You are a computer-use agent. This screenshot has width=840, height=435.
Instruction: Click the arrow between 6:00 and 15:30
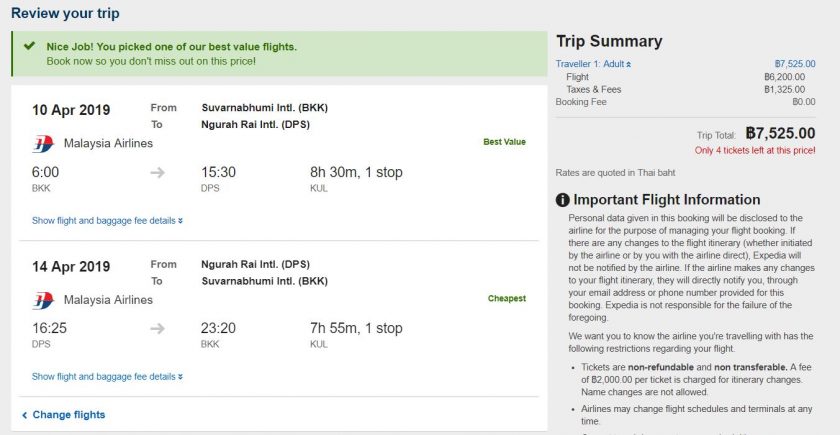pos(157,172)
